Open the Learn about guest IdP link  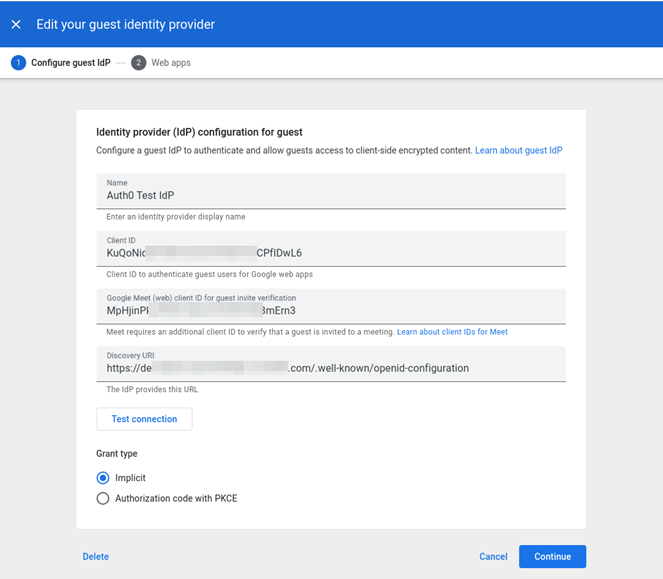click(518, 151)
